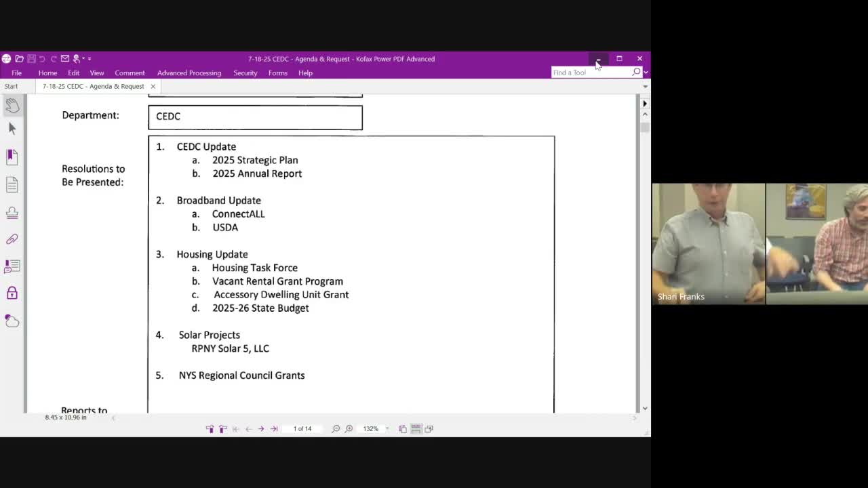The width and height of the screenshot is (868, 488).
Task: Toggle continuous page view mode
Action: pos(416,429)
